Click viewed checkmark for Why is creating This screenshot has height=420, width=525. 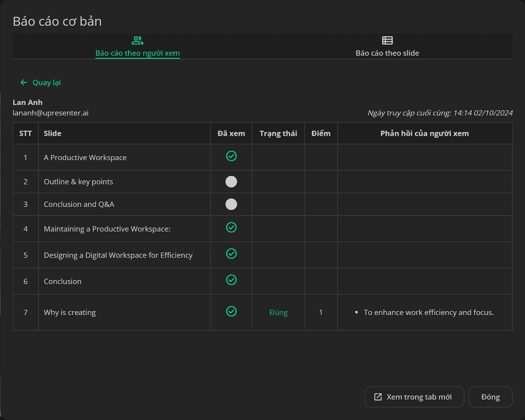point(231,311)
